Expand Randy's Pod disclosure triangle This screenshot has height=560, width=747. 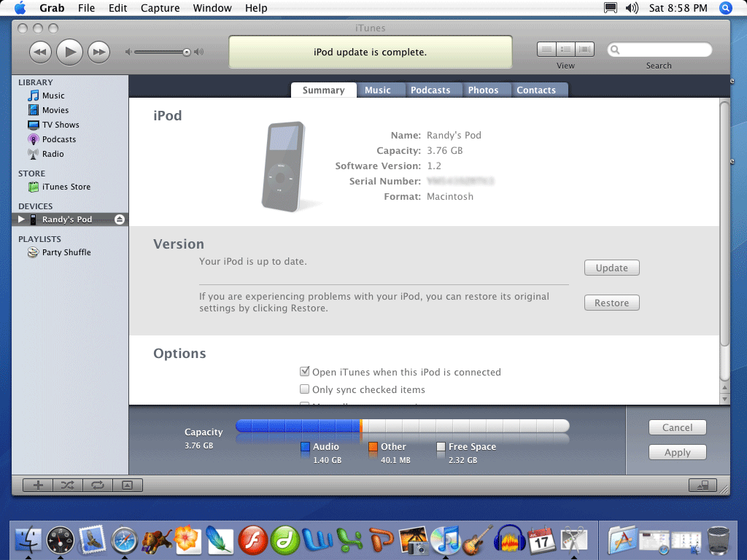point(21,219)
